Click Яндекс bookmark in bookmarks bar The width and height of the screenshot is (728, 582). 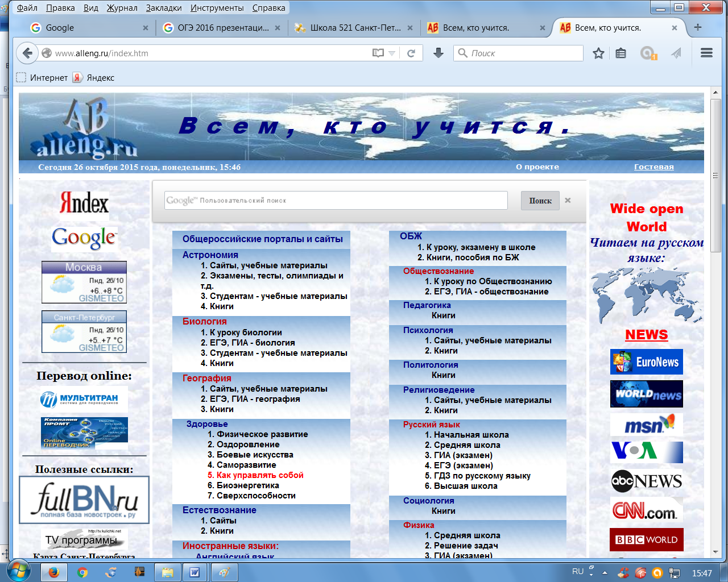click(x=94, y=78)
